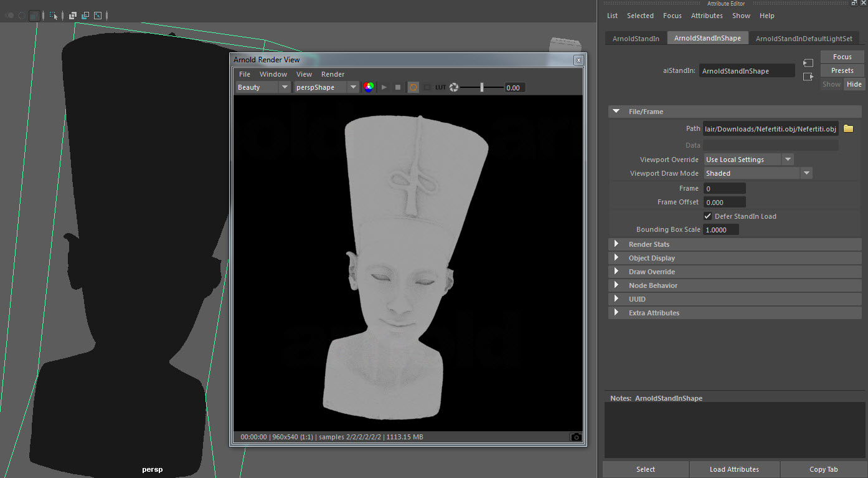Switch to the ArnoldStandInDefaultLightSet tab

click(803, 38)
